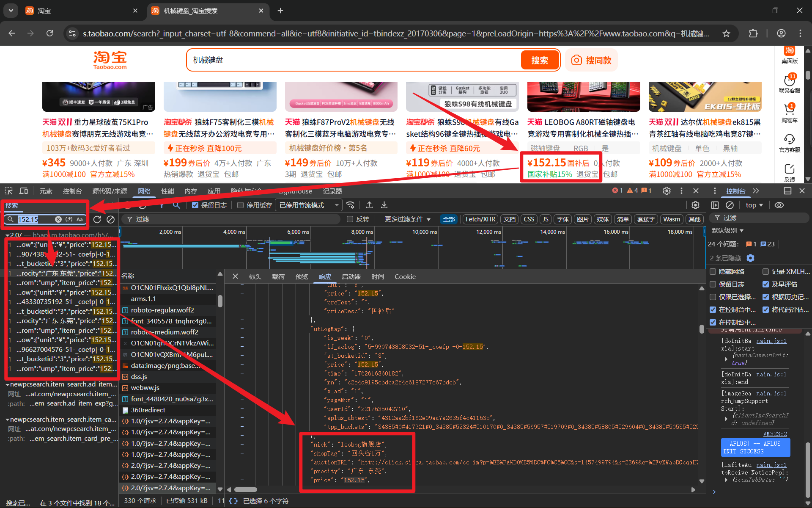
Task: Refresh the DevTools search results
Action: tap(97, 219)
